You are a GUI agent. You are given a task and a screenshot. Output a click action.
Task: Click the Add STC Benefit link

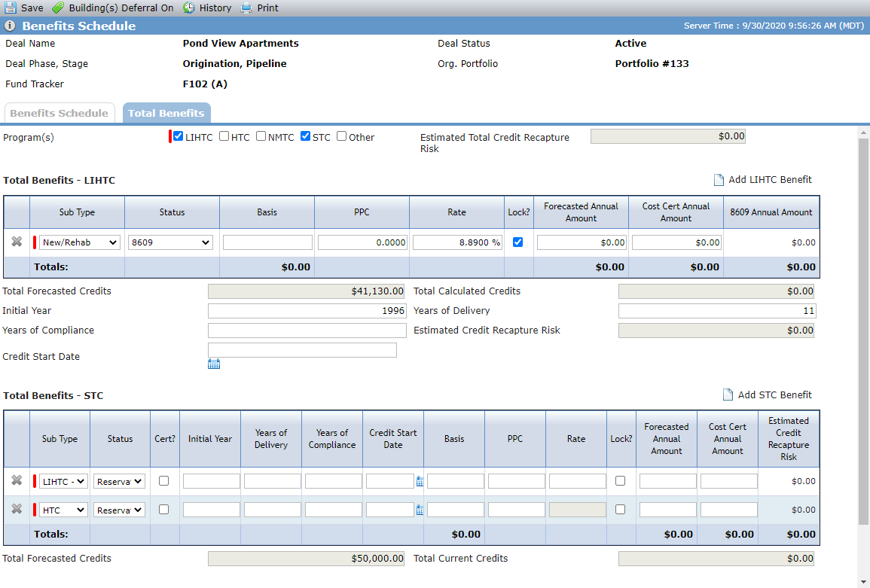coord(774,395)
